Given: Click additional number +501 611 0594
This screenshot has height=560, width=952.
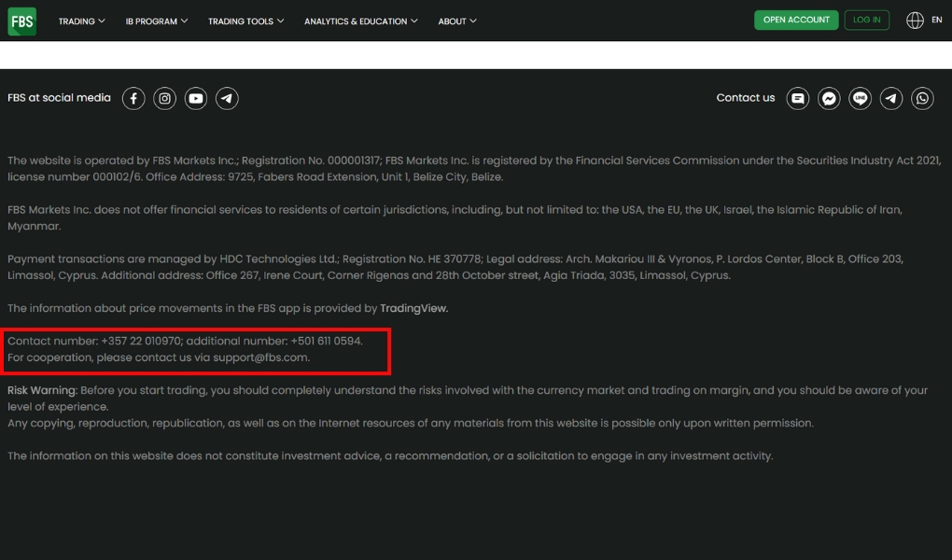Looking at the screenshot, I should click(x=326, y=342).
